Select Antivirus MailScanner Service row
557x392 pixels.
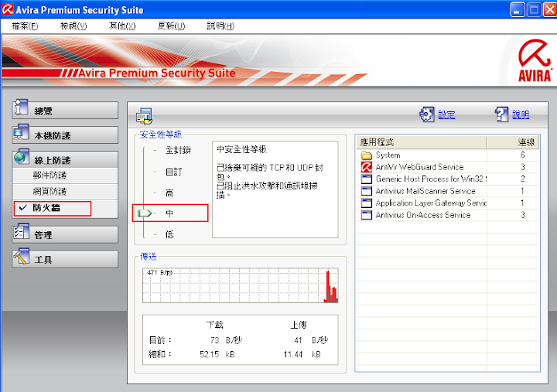click(x=448, y=191)
